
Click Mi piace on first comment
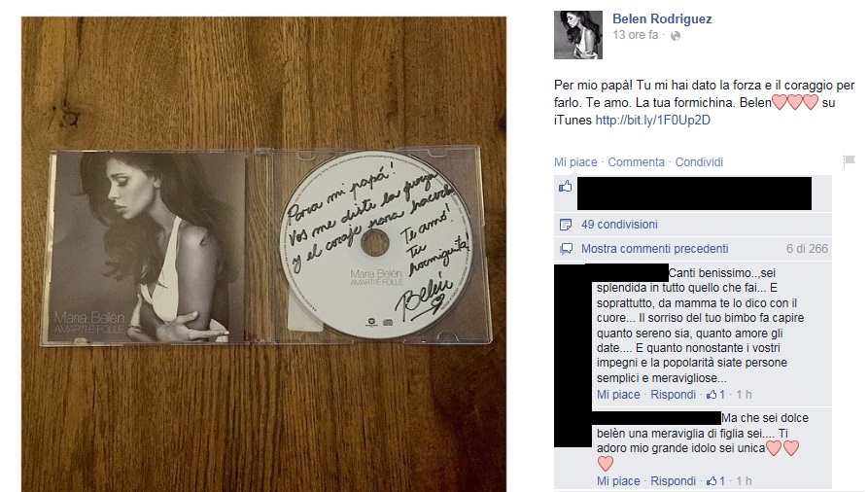618,395
